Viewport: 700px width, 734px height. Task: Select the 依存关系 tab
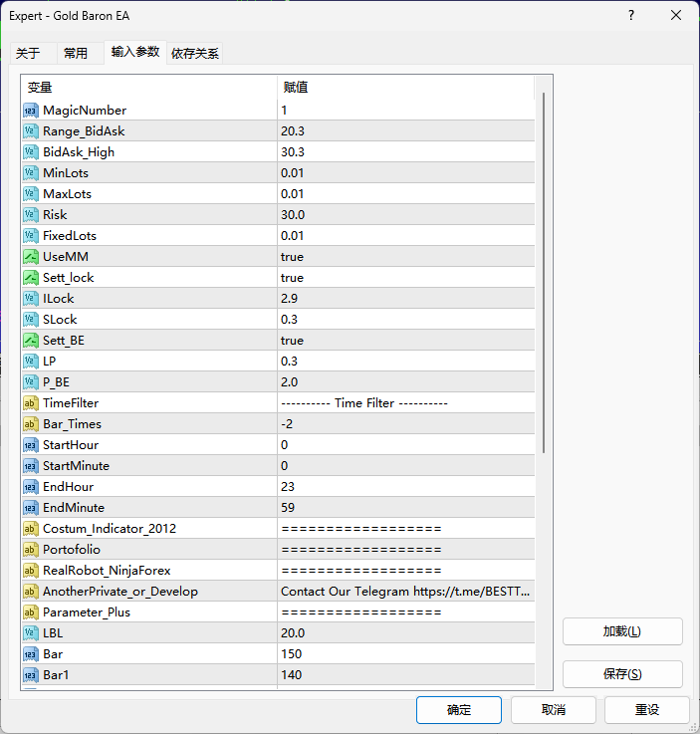point(195,54)
